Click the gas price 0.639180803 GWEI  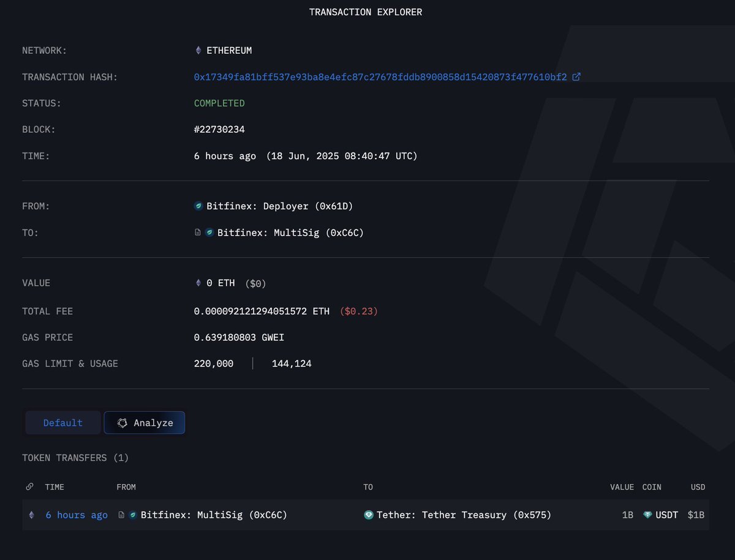pos(239,338)
